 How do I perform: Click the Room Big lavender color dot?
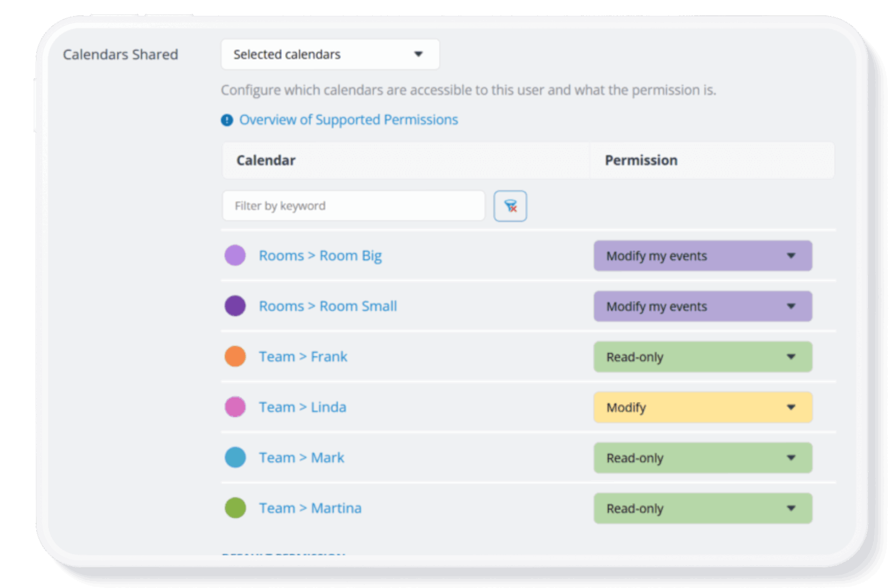click(x=235, y=255)
